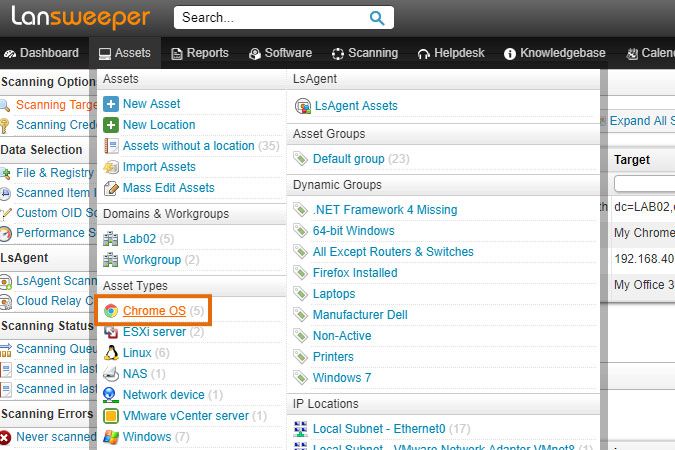
Task: Click the Printers tag icon
Action: click(300, 357)
